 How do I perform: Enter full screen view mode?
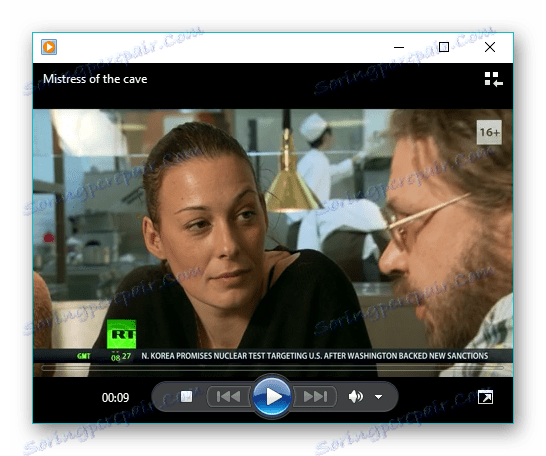[x=485, y=397]
